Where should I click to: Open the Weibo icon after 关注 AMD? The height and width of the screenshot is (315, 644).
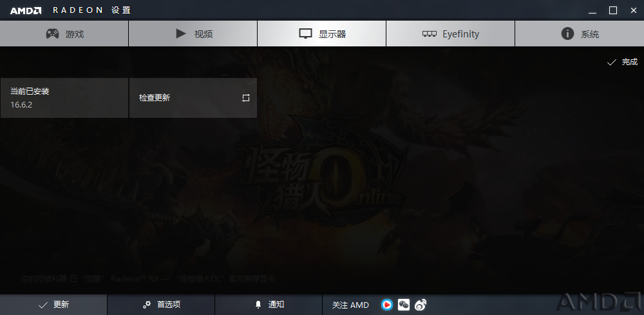420,305
